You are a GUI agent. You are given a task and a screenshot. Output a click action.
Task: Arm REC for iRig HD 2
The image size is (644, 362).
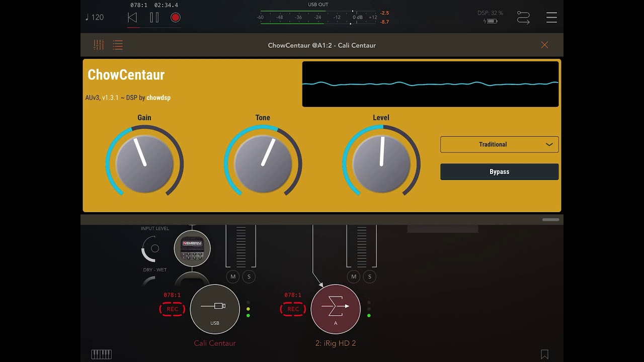(293, 309)
